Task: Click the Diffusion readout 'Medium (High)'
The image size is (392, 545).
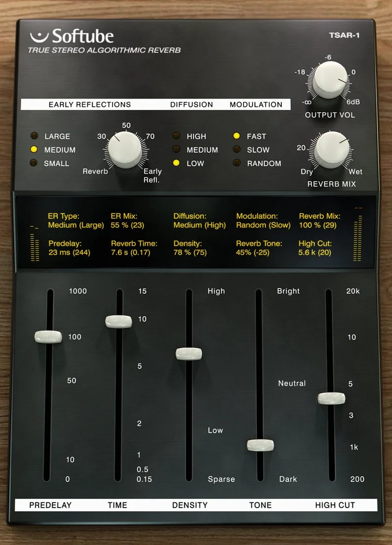Action: pyautogui.click(x=199, y=225)
